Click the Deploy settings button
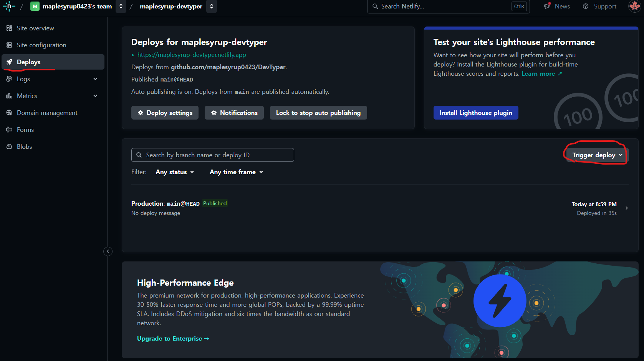This screenshot has width=644, height=361. click(x=165, y=113)
